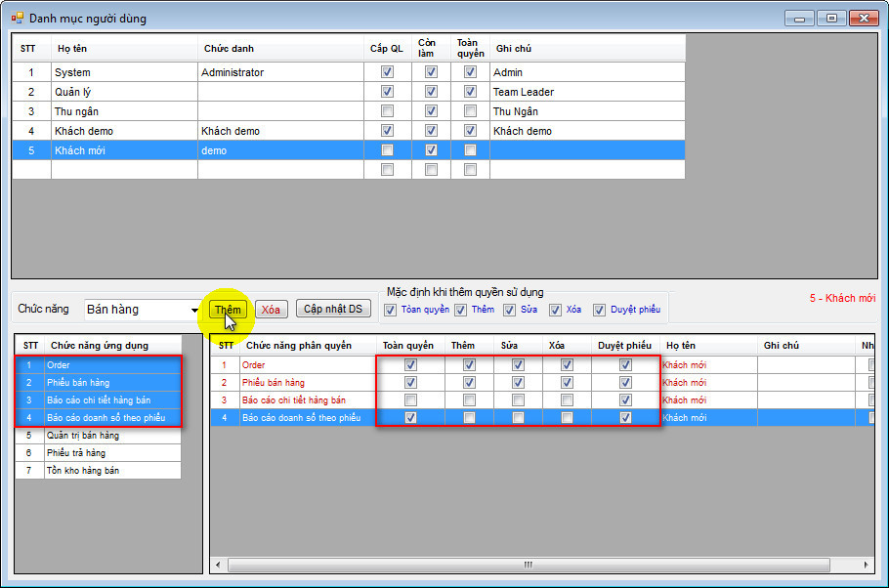
Task: Check Toàn quyền for Thu ngân user
Action: (x=470, y=111)
